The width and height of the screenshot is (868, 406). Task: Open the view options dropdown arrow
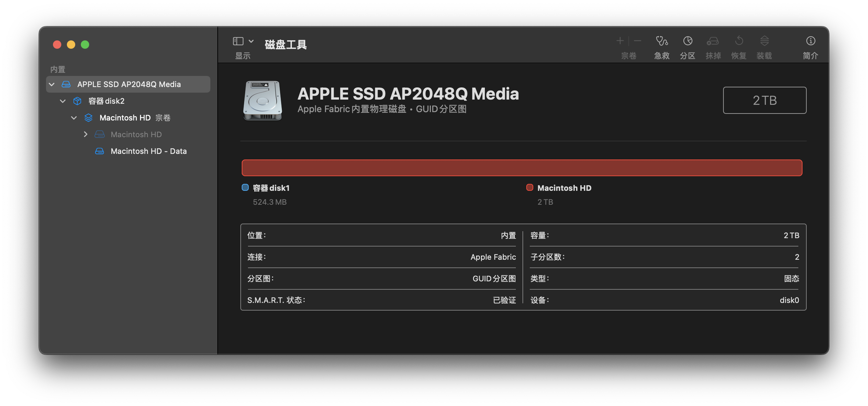251,41
